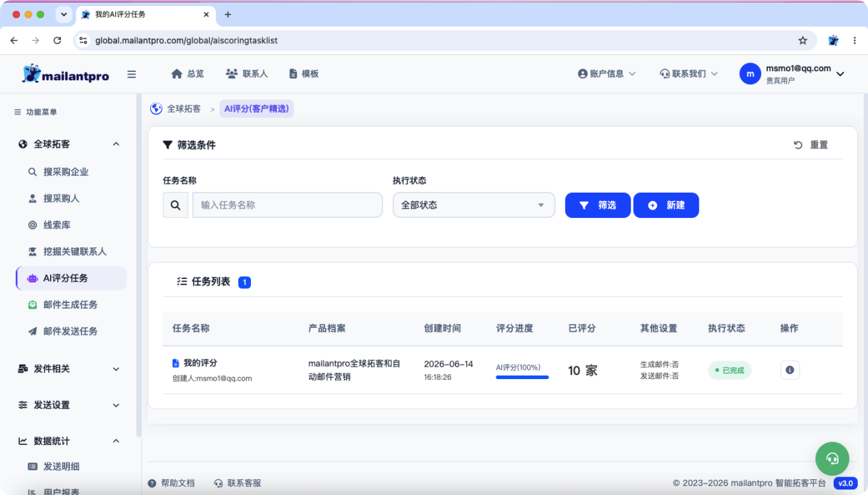Collapse the 全球拓客 sidebar section
868x495 pixels.
pyautogui.click(x=116, y=144)
